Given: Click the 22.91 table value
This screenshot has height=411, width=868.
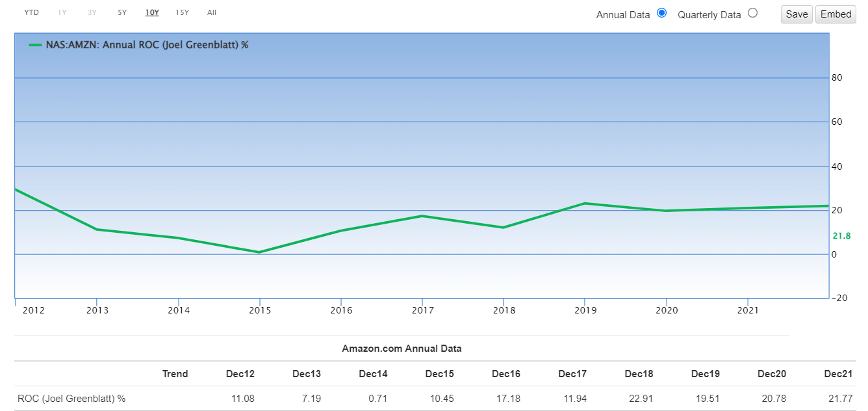Looking at the screenshot, I should [x=643, y=399].
